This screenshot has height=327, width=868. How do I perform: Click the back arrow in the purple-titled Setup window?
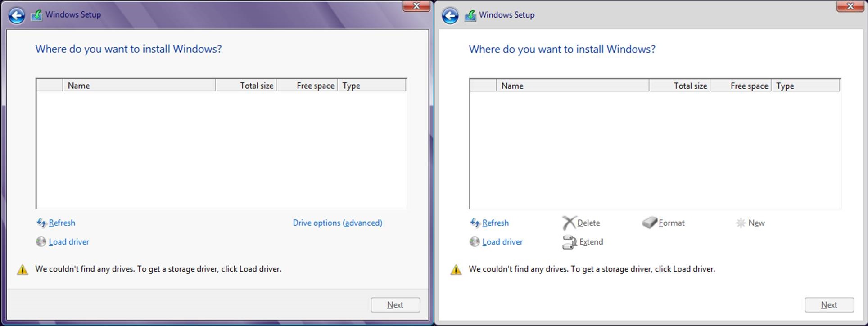pos(17,16)
